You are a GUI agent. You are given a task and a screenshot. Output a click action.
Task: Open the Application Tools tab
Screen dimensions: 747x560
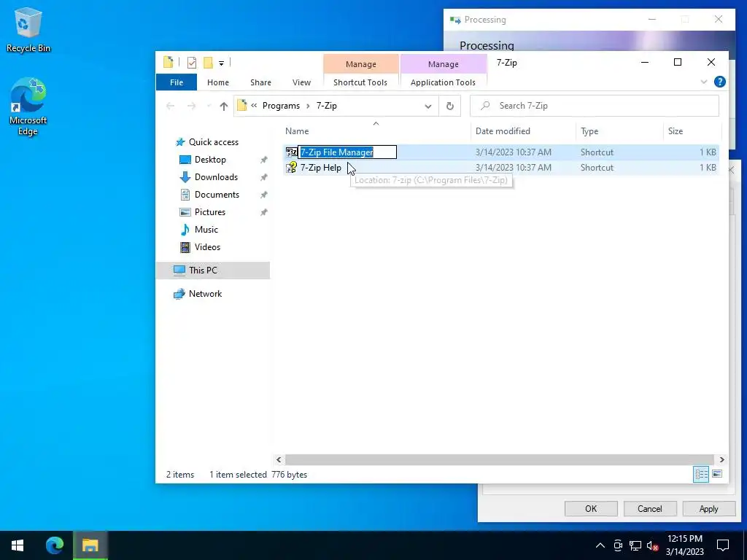(443, 82)
